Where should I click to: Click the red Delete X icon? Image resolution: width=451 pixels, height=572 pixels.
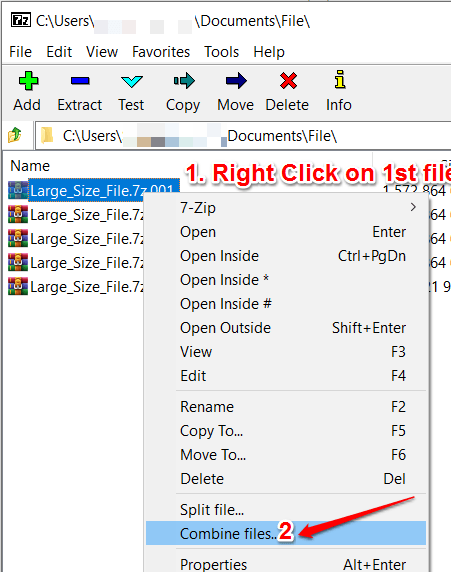point(288,81)
